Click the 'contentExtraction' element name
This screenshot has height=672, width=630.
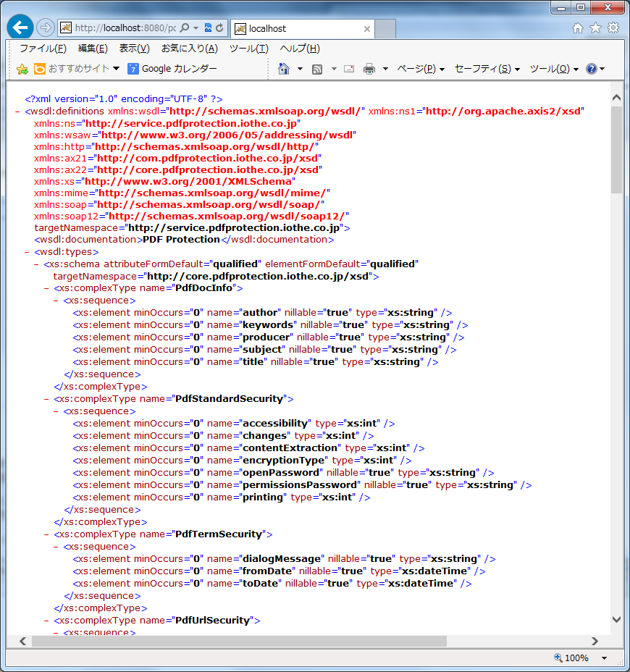290,448
